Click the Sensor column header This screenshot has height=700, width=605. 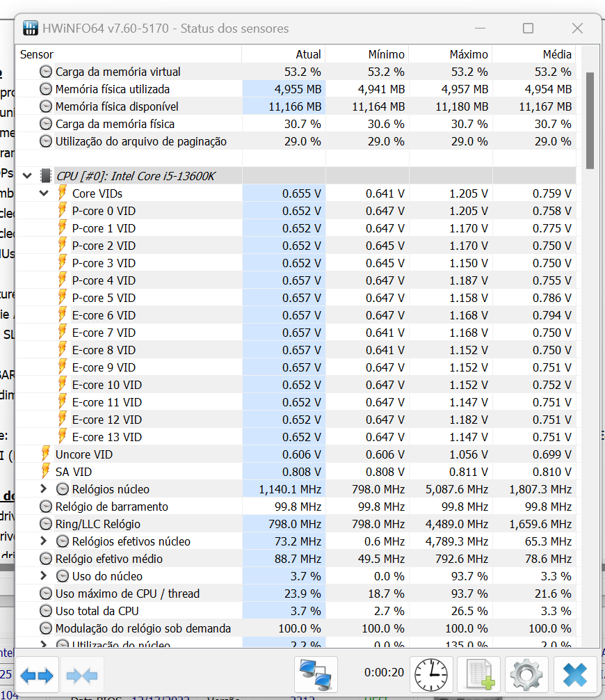click(x=129, y=54)
